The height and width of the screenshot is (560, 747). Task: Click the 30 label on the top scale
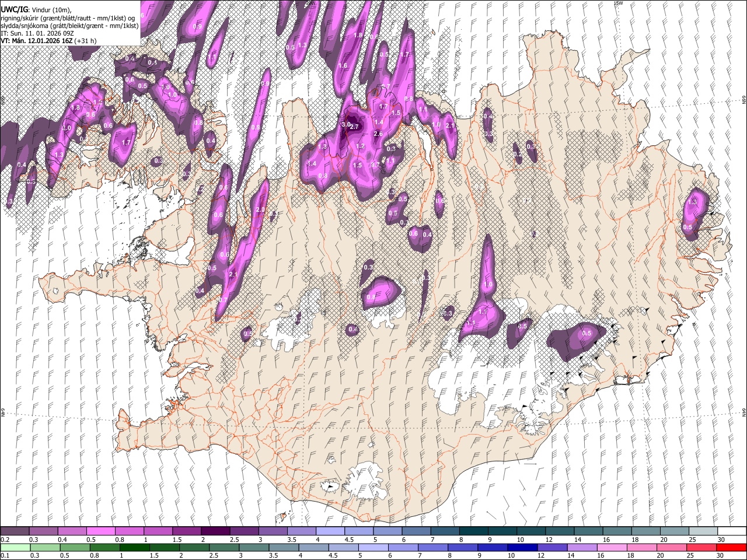point(721,540)
